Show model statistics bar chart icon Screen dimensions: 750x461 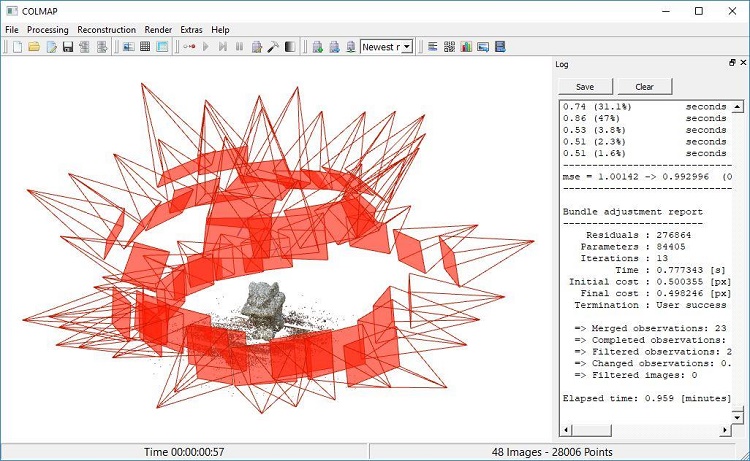(x=466, y=47)
